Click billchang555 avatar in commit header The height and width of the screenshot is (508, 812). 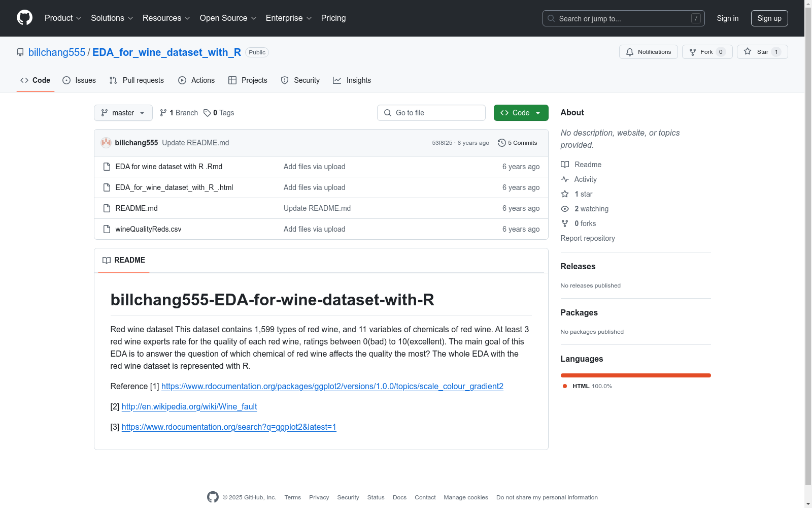106,143
